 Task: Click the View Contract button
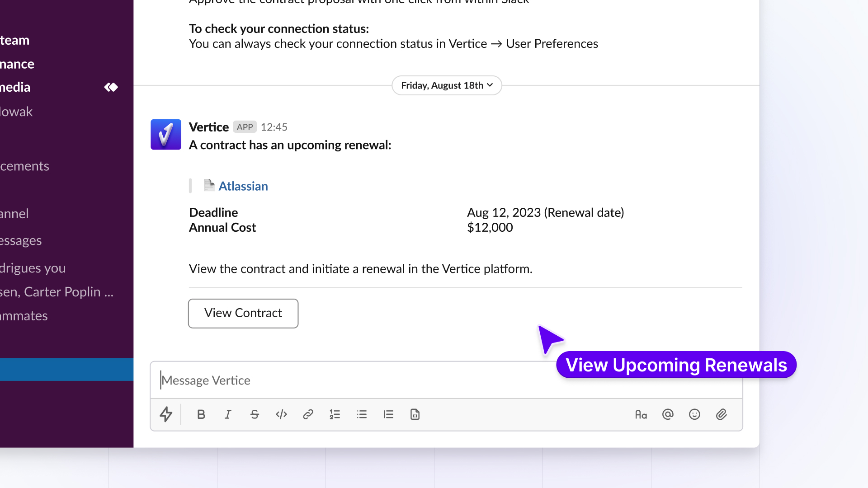click(243, 313)
